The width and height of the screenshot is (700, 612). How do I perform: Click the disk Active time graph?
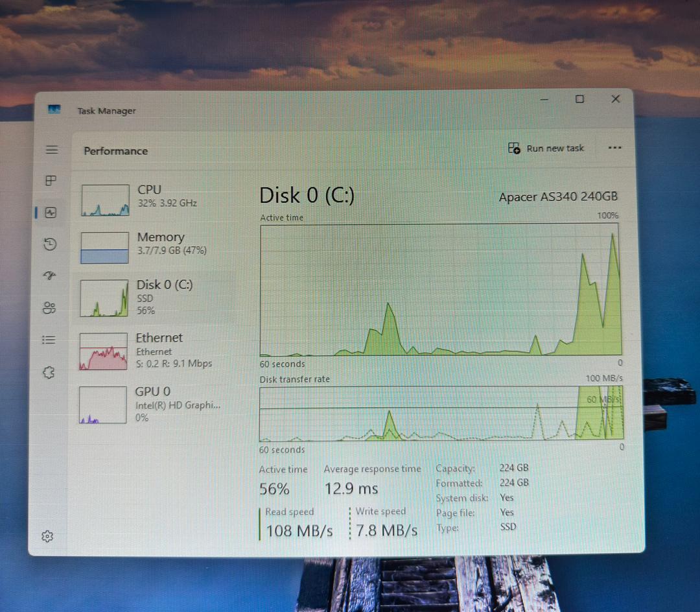[440, 290]
